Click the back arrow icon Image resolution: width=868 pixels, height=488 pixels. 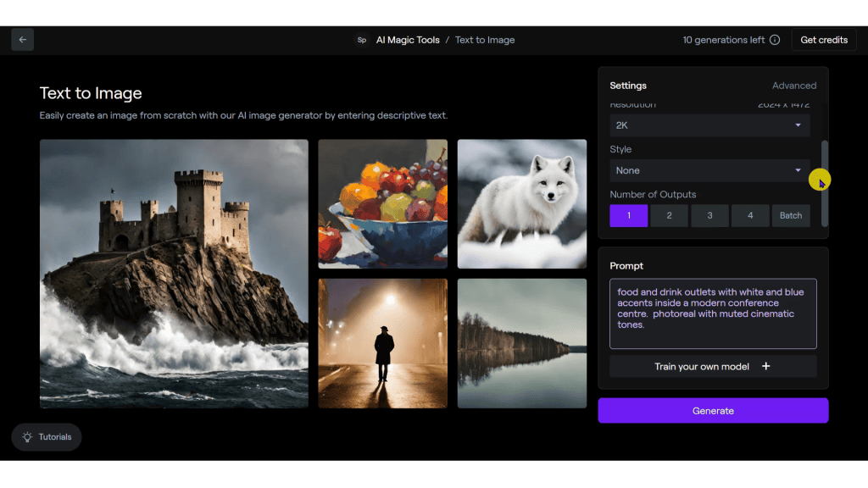22,39
